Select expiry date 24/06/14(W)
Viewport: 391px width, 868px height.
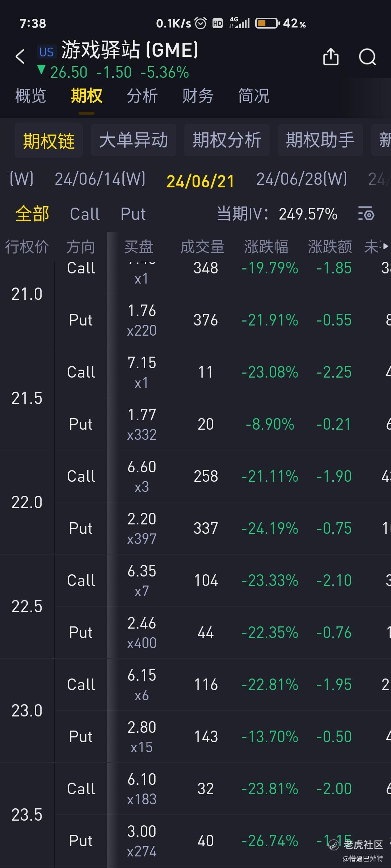click(x=100, y=179)
